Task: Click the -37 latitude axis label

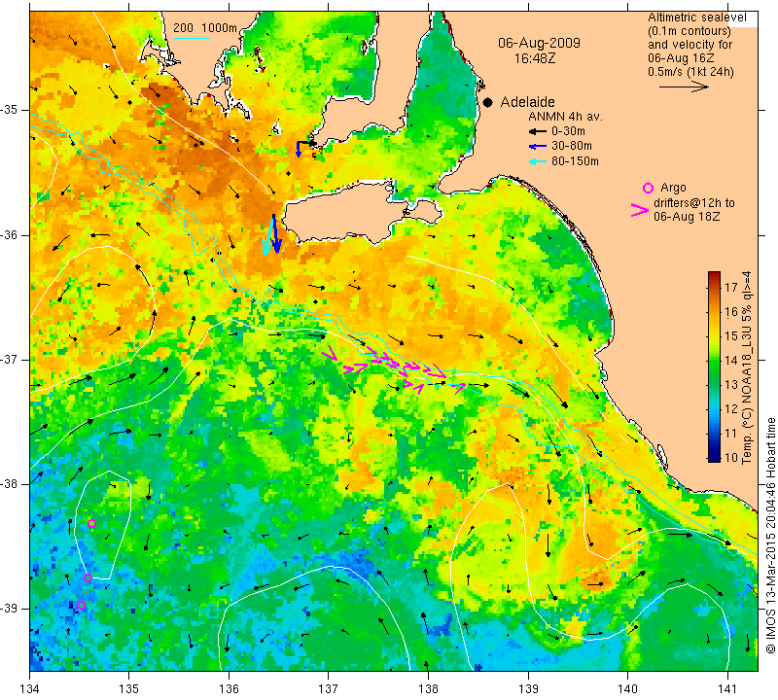Action: (x=10, y=359)
